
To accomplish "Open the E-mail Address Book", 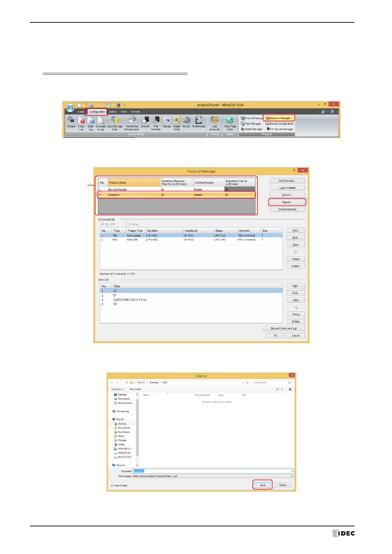I will [x=279, y=124].
